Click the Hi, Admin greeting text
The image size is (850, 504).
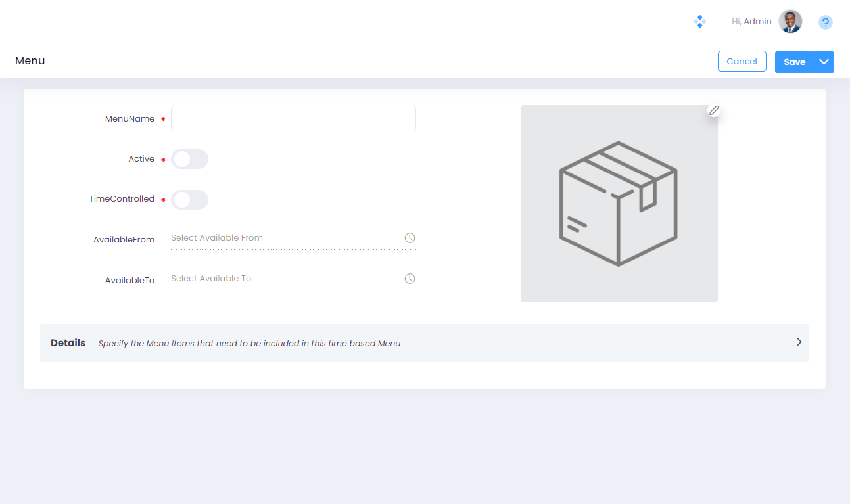coord(751,22)
